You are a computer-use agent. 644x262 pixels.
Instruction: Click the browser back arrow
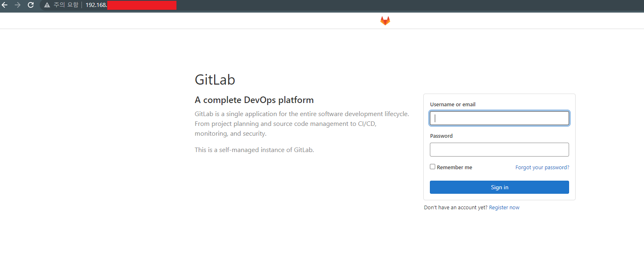[5, 5]
